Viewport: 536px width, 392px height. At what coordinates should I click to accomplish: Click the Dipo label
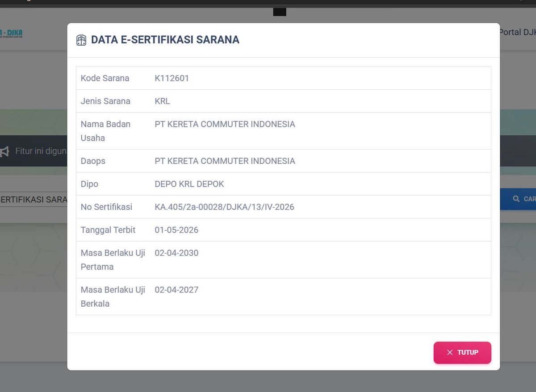pyautogui.click(x=89, y=184)
